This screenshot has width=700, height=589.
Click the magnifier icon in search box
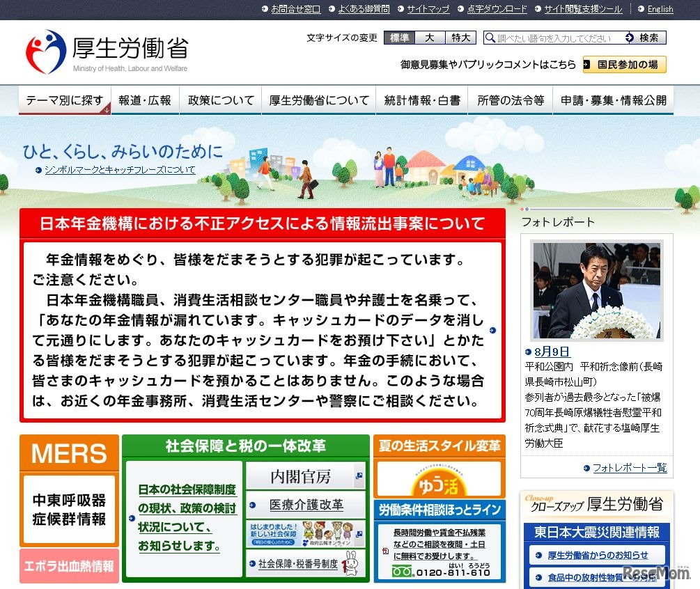(490, 38)
